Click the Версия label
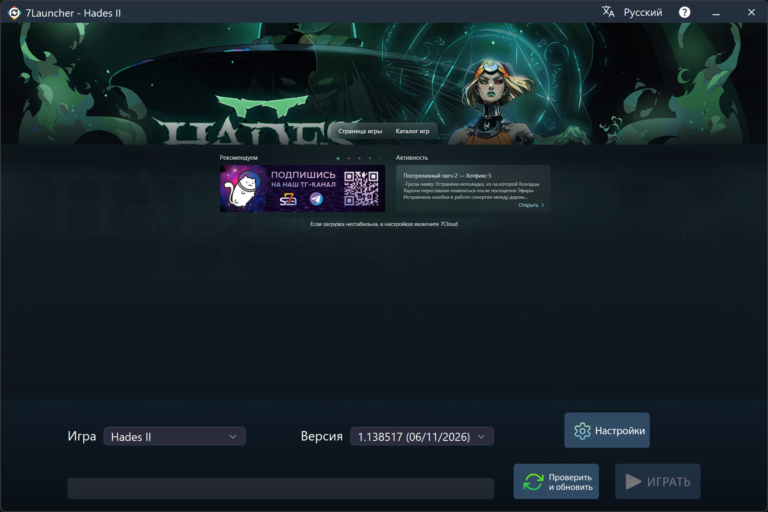This screenshot has width=768, height=512. tap(322, 436)
